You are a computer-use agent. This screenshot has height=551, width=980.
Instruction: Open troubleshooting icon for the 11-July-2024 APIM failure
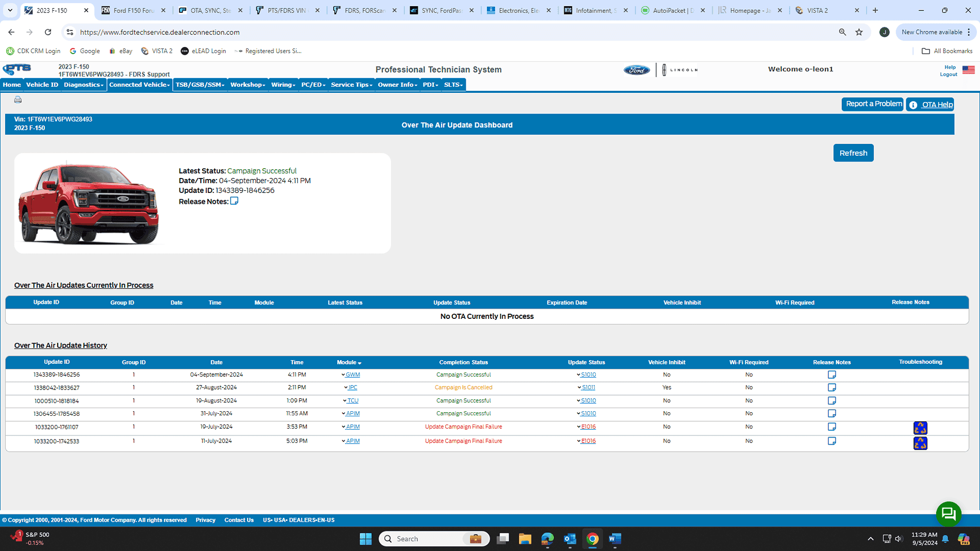[x=920, y=443]
